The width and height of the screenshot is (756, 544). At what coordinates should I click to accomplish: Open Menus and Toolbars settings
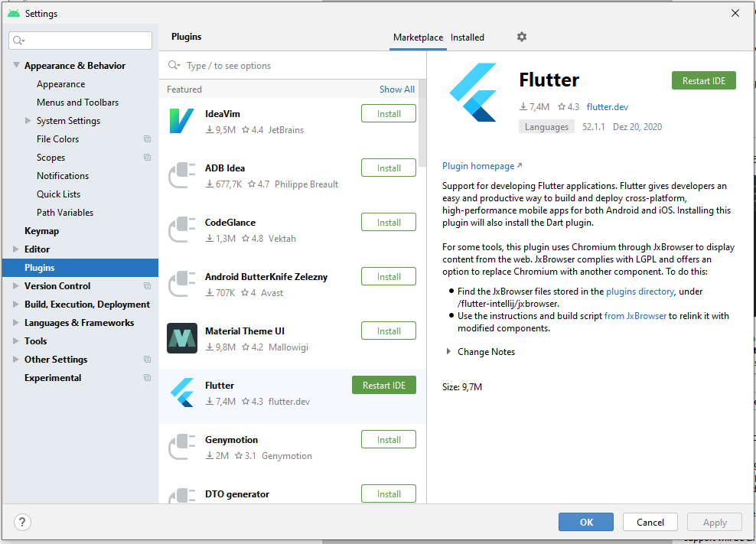click(77, 103)
